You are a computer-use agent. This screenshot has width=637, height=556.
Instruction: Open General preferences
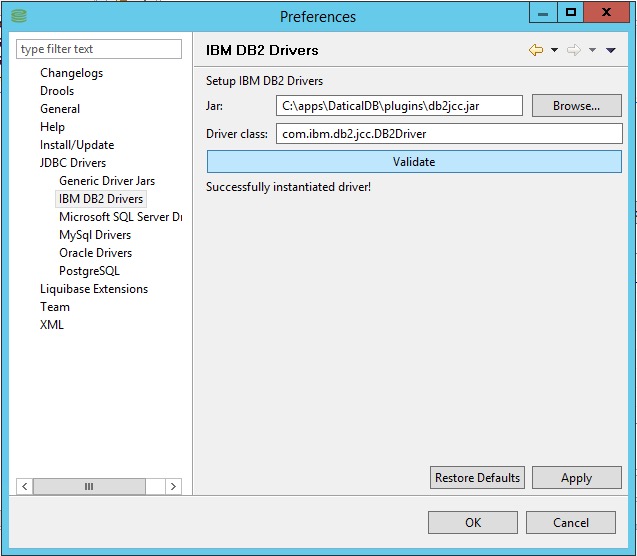60,109
